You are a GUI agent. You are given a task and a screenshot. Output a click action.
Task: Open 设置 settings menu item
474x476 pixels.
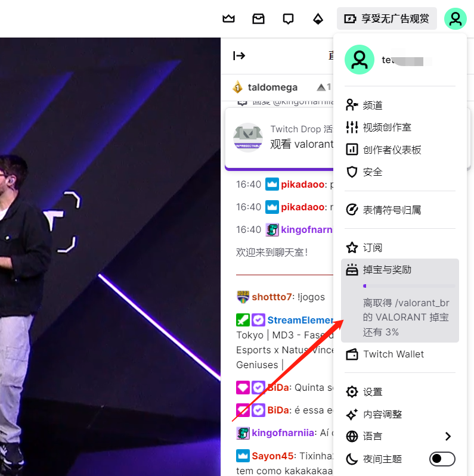400,391
